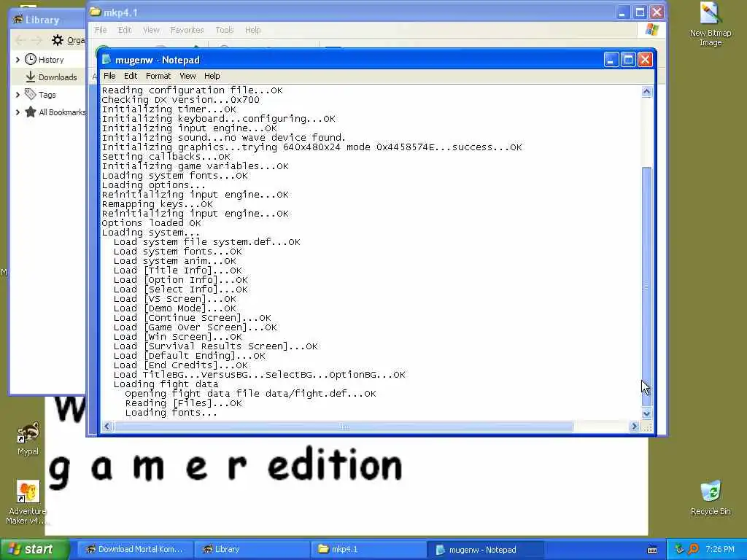Click the first system tray icon
The image size is (747, 560).
point(679,550)
